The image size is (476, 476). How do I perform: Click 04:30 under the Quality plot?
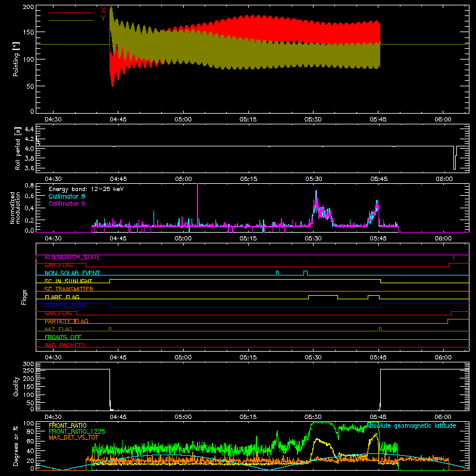pyautogui.click(x=53, y=417)
